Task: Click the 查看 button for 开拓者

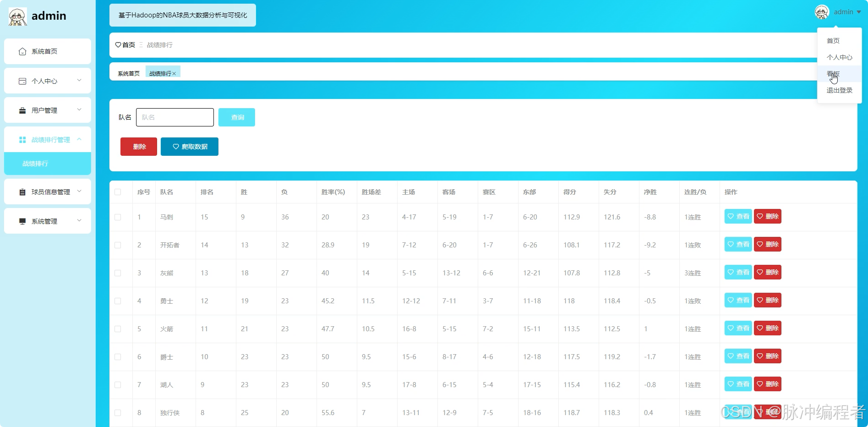Action: point(738,244)
